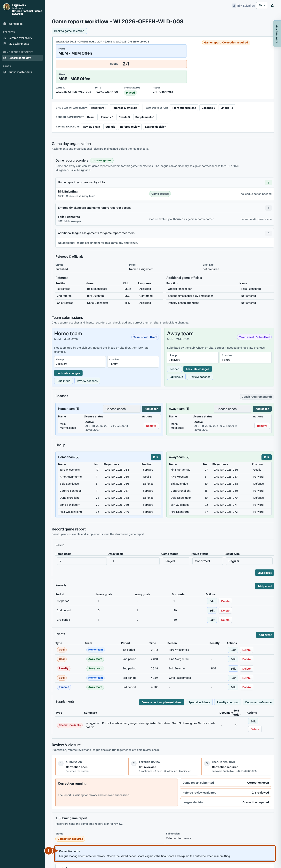
Task: Lock late changes for the Home team
Action: 68,373
